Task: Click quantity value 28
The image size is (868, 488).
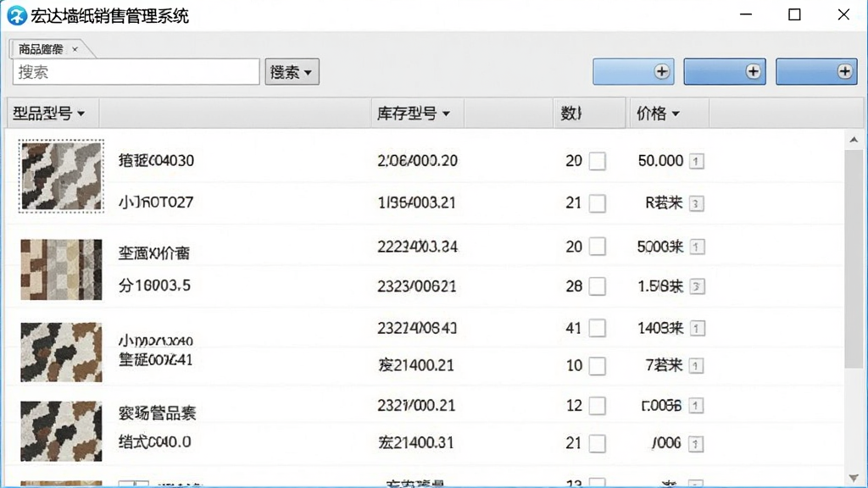Action: tap(574, 286)
